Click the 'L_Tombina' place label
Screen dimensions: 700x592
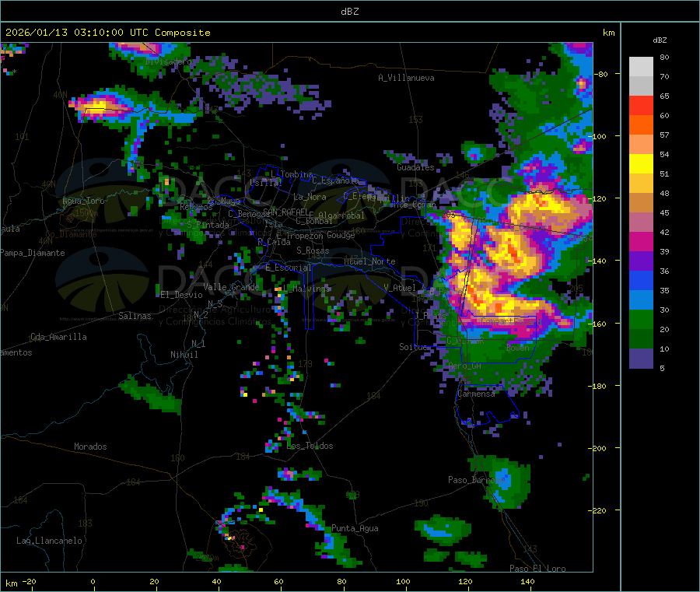pyautogui.click(x=292, y=174)
